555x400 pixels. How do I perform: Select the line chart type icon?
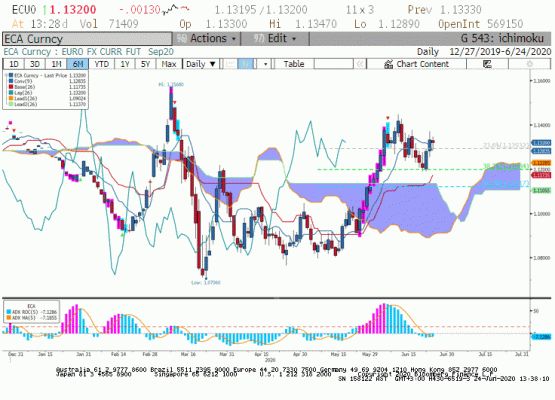[230, 64]
